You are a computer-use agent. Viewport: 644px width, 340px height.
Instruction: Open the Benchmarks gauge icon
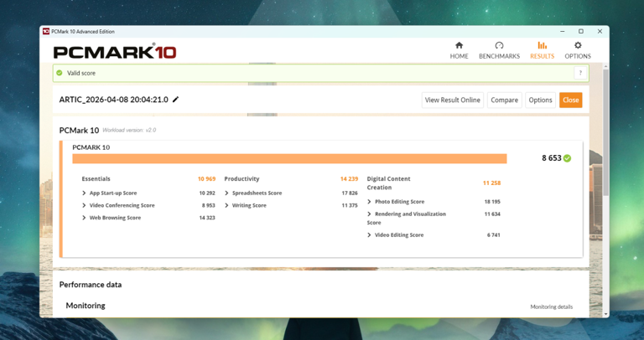point(499,46)
